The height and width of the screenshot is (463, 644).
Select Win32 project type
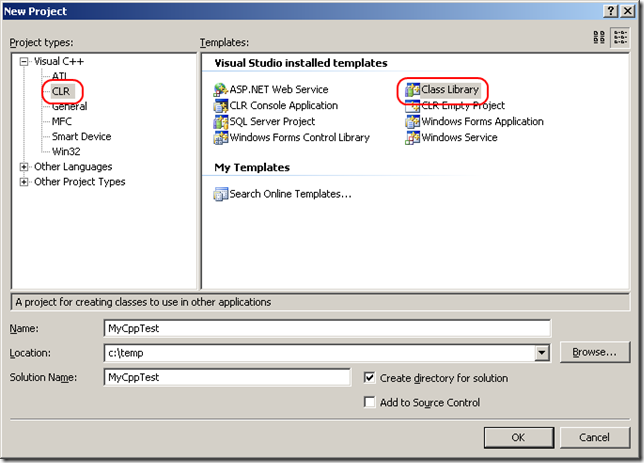coord(66,152)
